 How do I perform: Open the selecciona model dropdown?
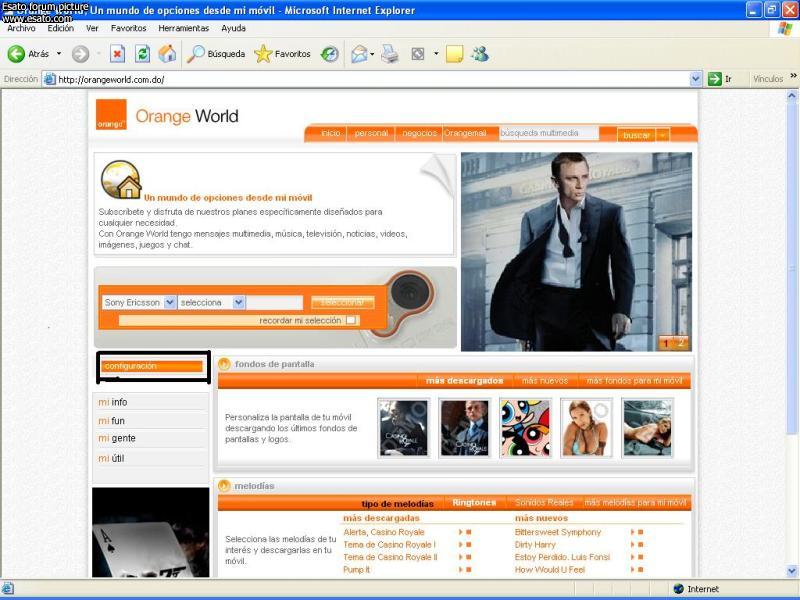pos(238,303)
